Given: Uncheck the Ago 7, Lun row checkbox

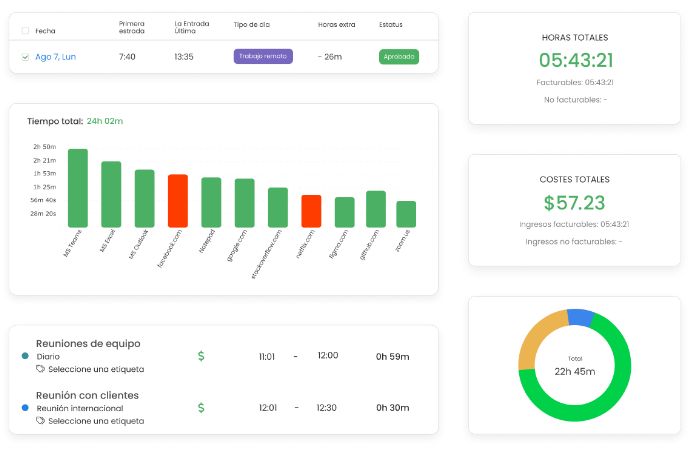Looking at the screenshot, I should click(x=25, y=57).
